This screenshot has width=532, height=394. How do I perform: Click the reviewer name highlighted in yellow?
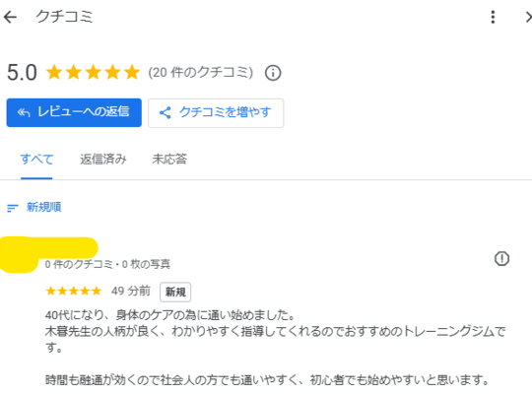[49, 247]
